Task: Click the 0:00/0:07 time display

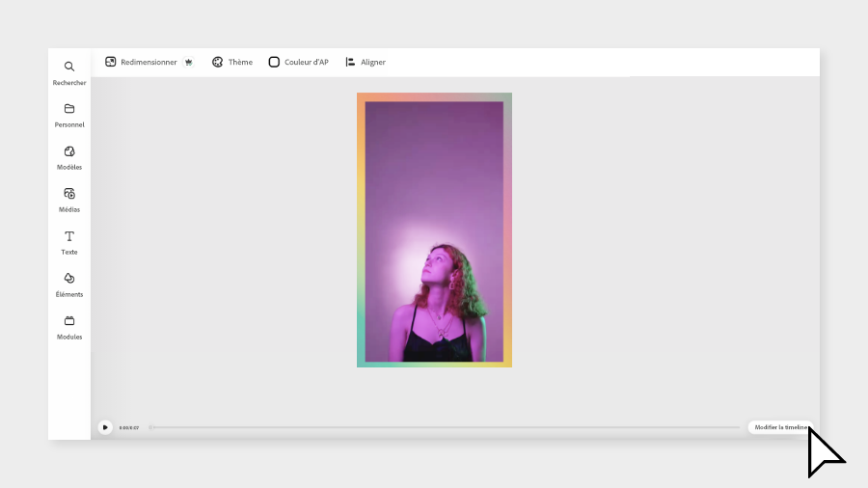Action: 129,427
